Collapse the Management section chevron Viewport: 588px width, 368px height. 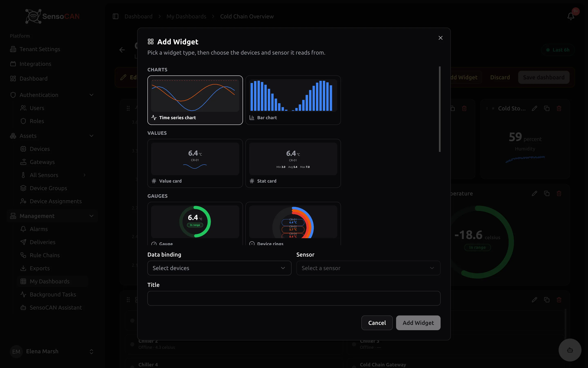(91, 216)
